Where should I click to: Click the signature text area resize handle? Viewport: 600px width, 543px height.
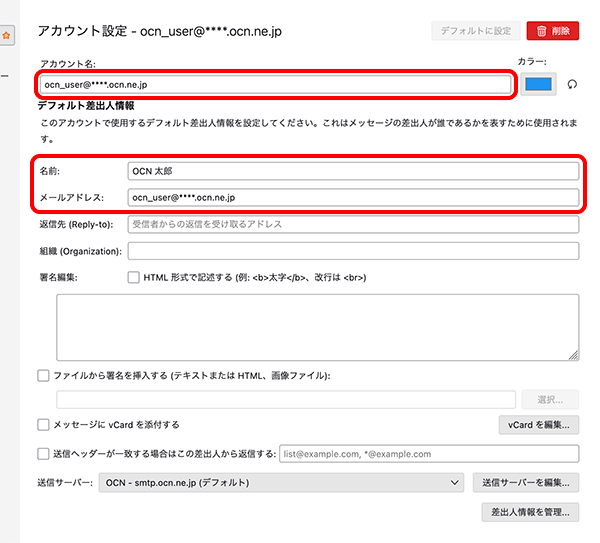574,353
